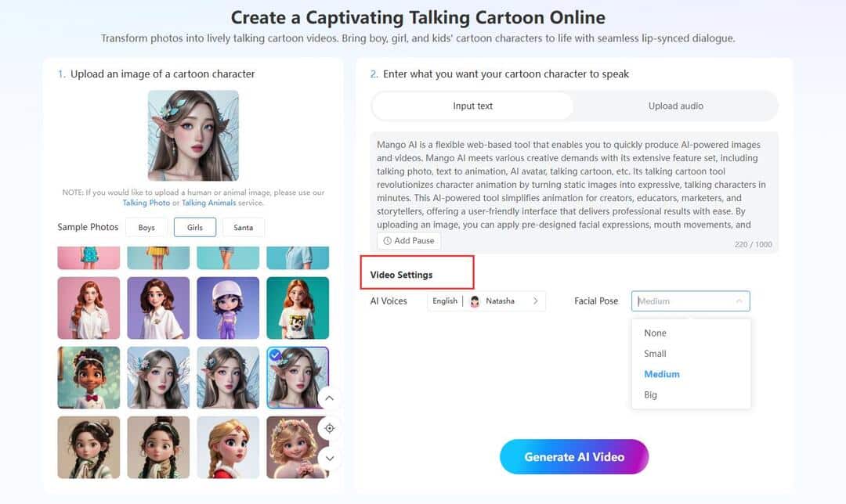This screenshot has width=846, height=504.
Task: Click the Generate AI Video button
Action: (x=574, y=457)
